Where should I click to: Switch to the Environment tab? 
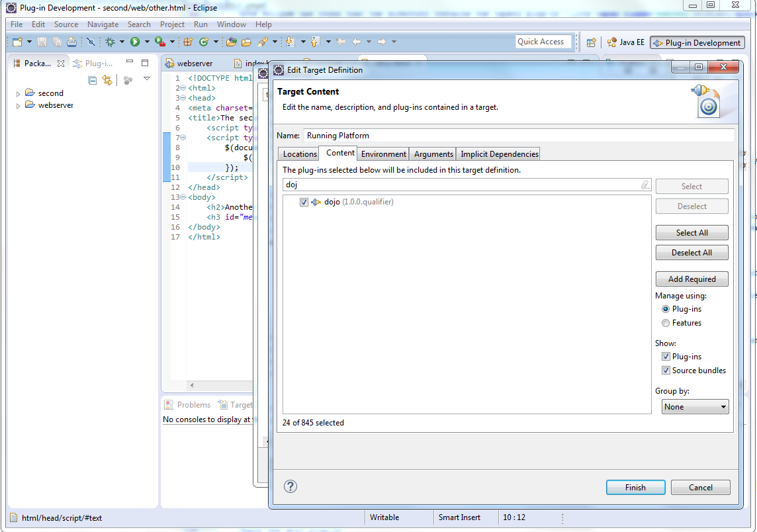pyautogui.click(x=384, y=154)
